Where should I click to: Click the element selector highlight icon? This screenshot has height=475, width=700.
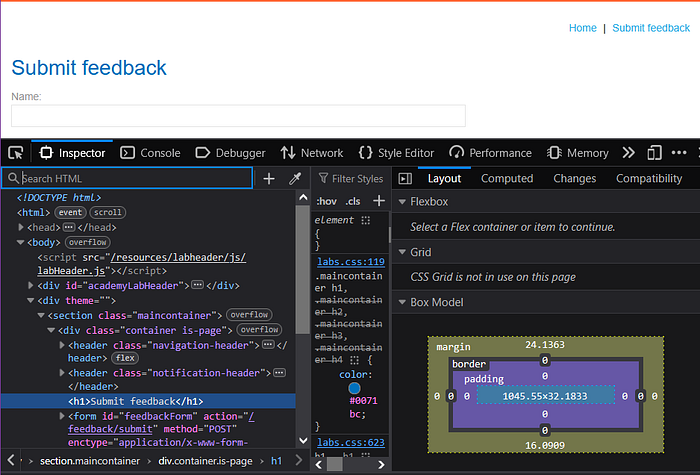coord(366,220)
